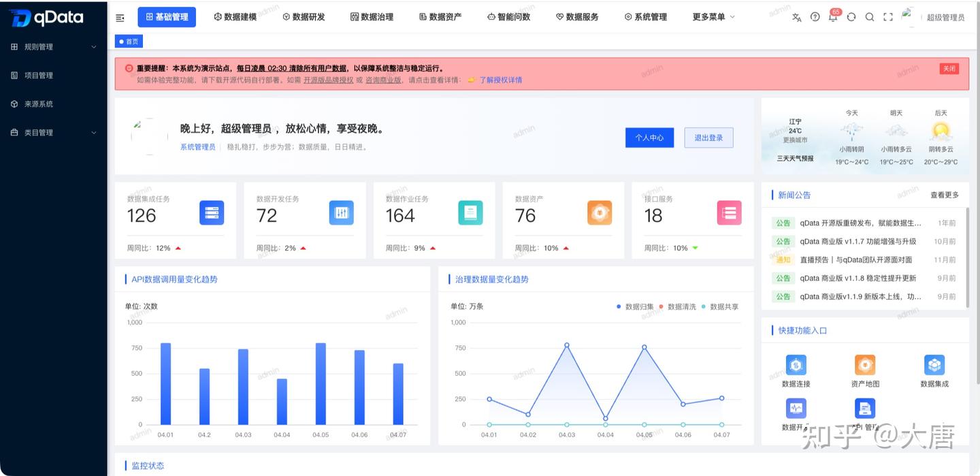Open notice 直播预告 与qData团队

coord(856,259)
